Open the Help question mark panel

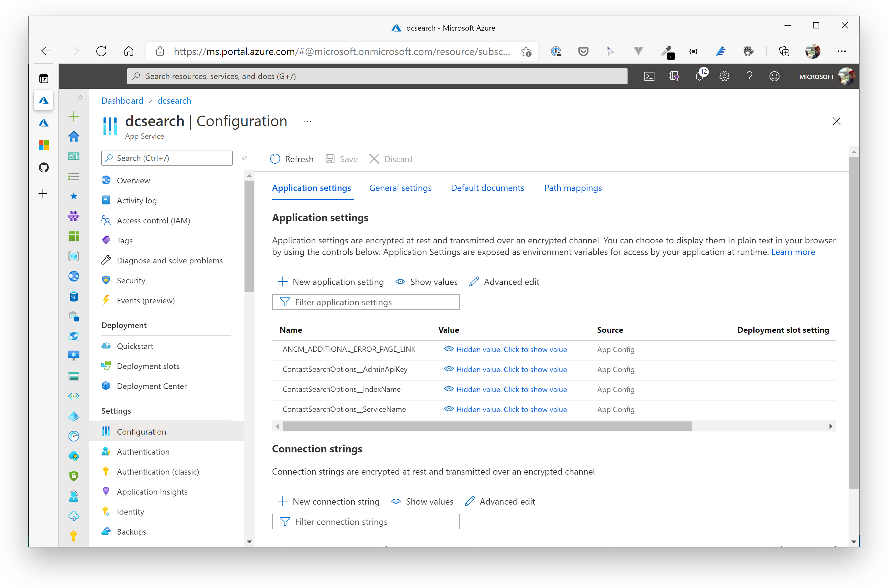click(x=749, y=76)
